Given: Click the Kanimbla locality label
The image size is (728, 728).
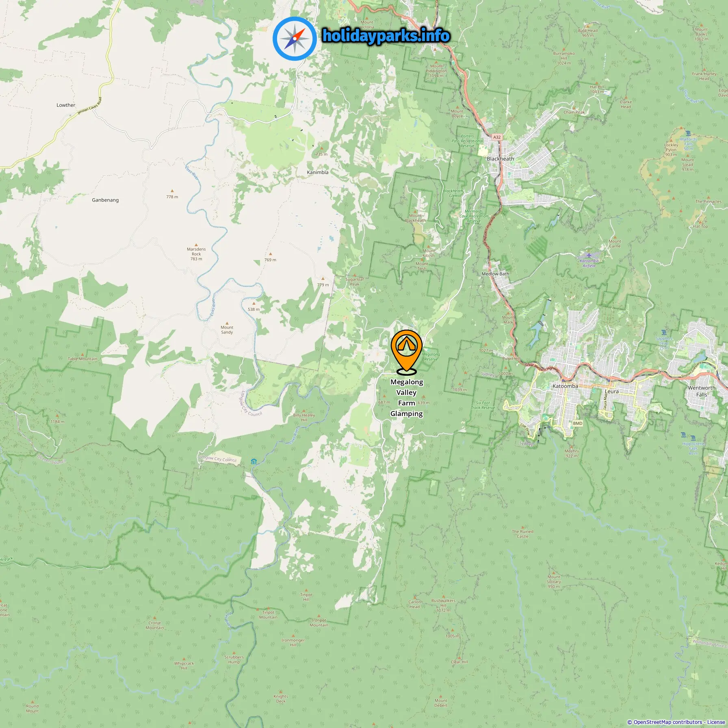Looking at the screenshot, I should pos(318,172).
